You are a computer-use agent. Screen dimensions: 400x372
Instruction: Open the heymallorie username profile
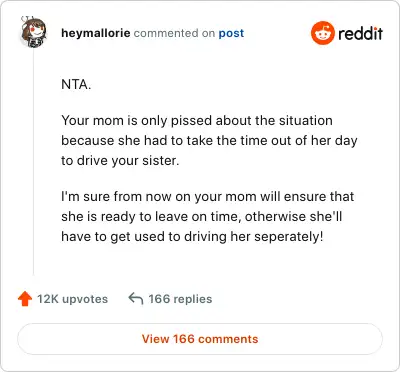pyautogui.click(x=96, y=33)
